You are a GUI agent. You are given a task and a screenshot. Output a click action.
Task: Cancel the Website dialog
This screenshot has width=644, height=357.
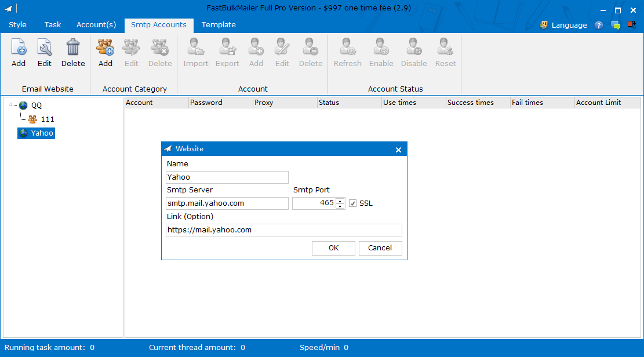[380, 248]
